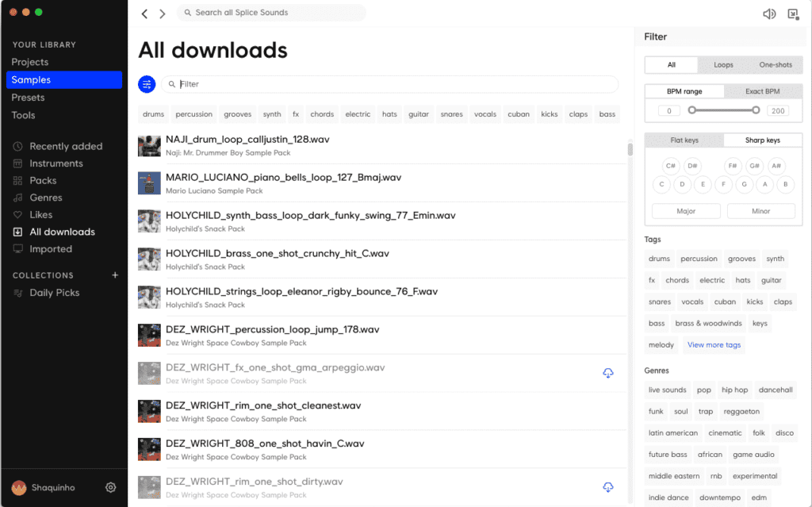The height and width of the screenshot is (507, 812).
Task: Select the reggaeton genre tag
Action: pyautogui.click(x=741, y=412)
